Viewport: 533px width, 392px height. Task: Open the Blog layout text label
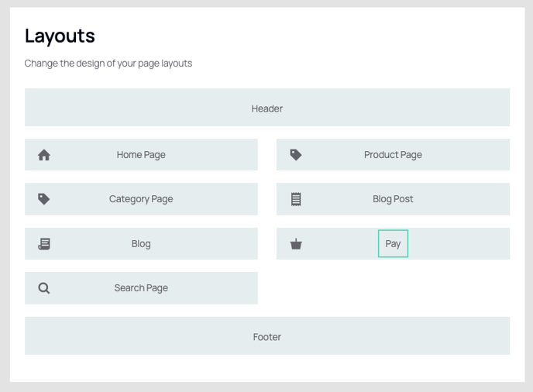pos(141,244)
